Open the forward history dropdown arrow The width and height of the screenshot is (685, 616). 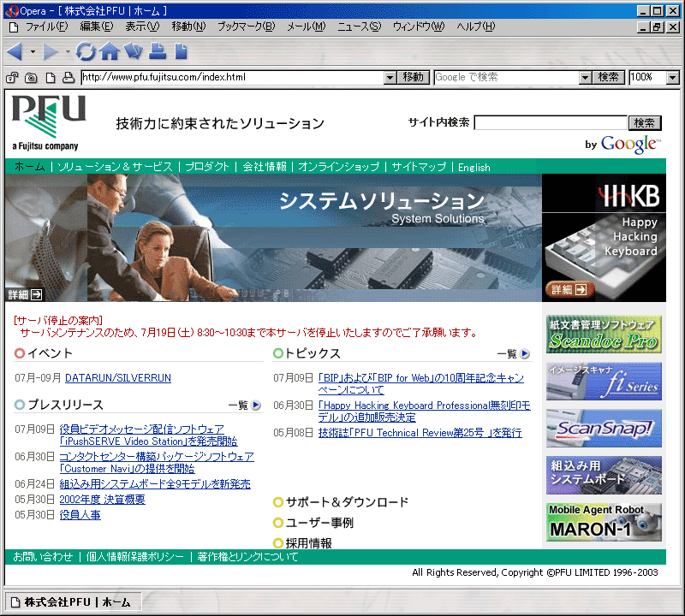pos(68,51)
